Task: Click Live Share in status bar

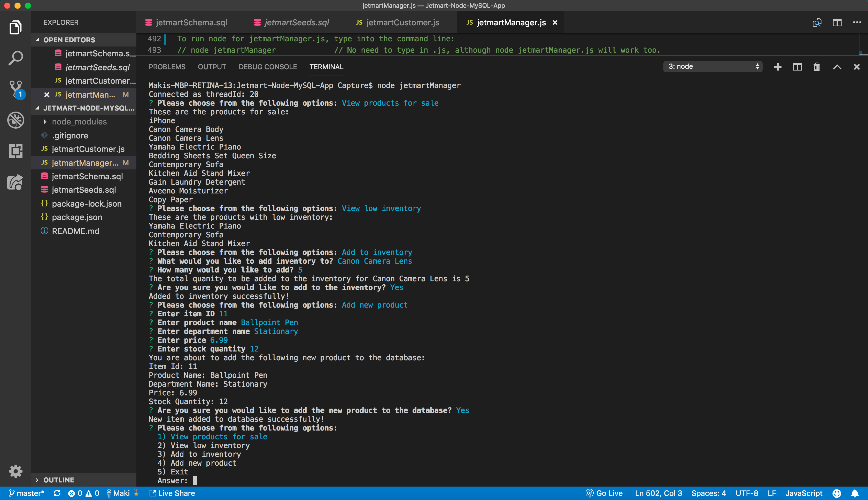Action: pyautogui.click(x=172, y=493)
